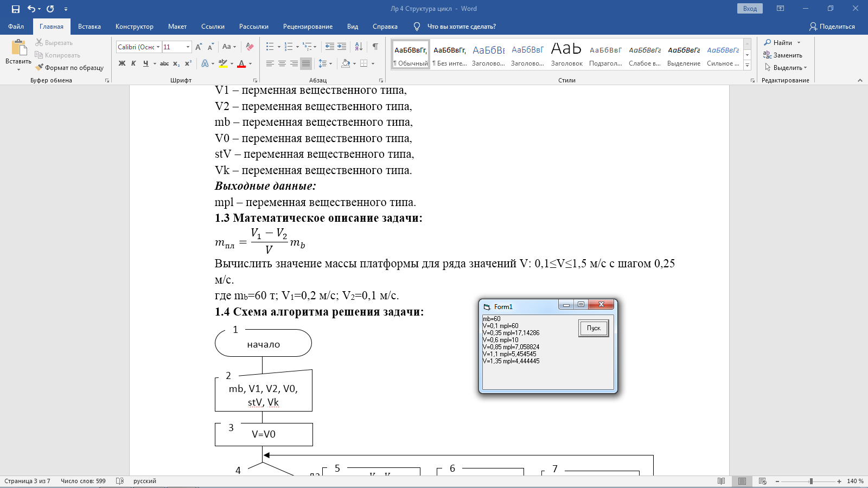This screenshot has height=488, width=868.
Task: Create a numbered list
Action: point(289,47)
